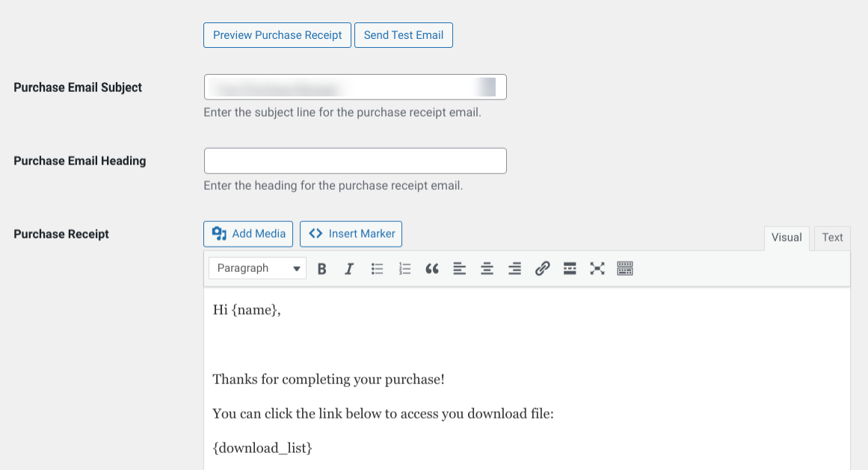Click the Preview Purchase Receipt button

click(277, 34)
